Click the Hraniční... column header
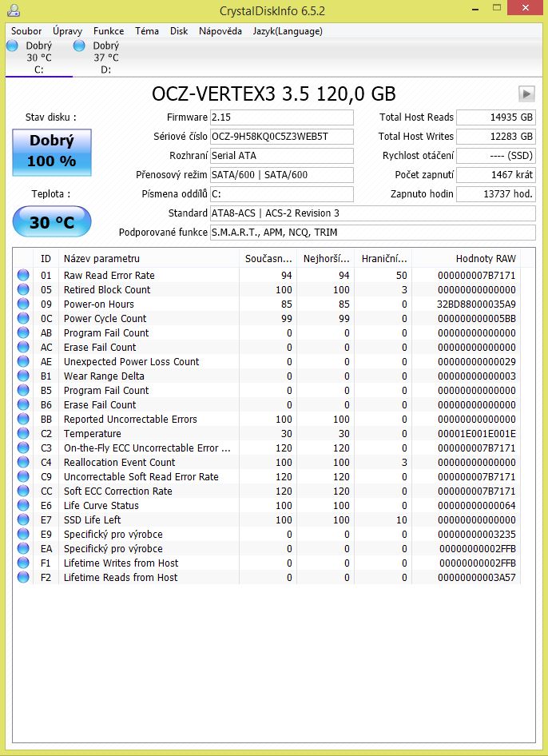548x756 pixels. pos(383,258)
